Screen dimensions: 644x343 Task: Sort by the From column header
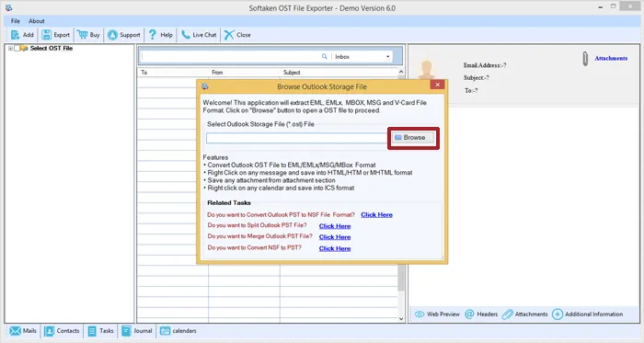click(x=244, y=73)
